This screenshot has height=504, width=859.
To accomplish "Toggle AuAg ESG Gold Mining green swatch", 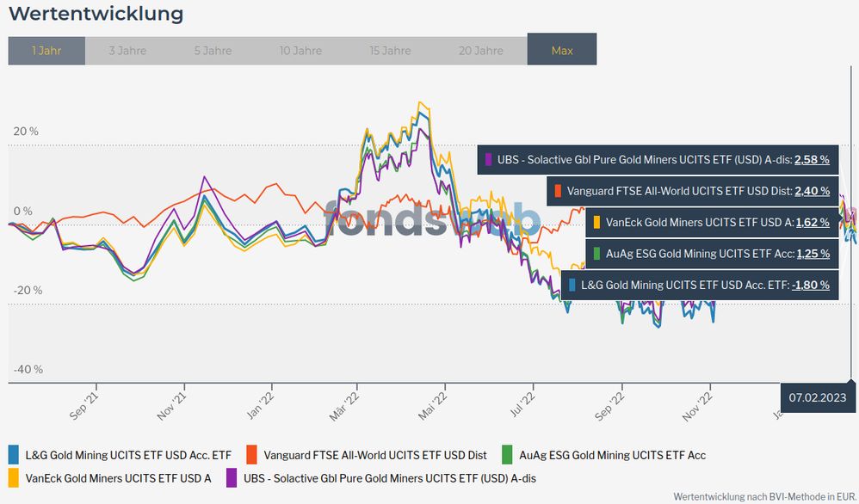I will click(x=508, y=455).
